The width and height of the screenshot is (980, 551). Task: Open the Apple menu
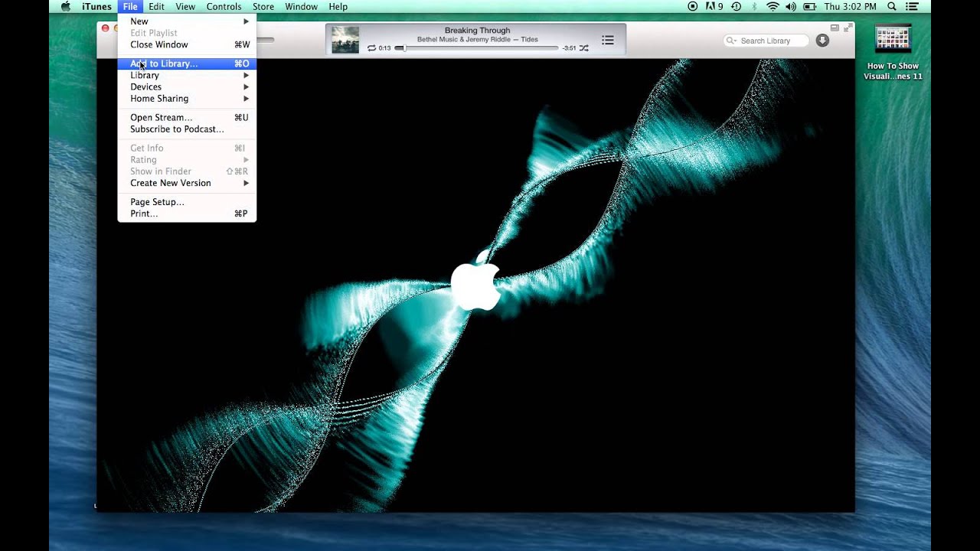pos(66,7)
